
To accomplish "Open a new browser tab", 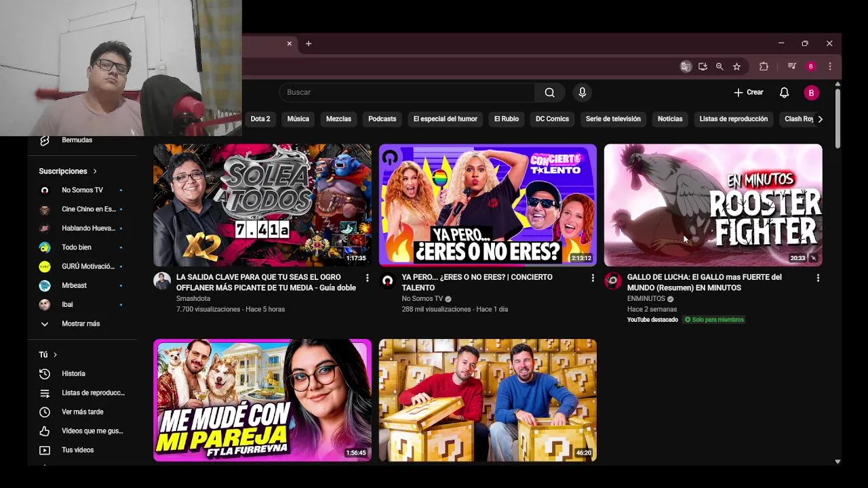I will click(309, 43).
